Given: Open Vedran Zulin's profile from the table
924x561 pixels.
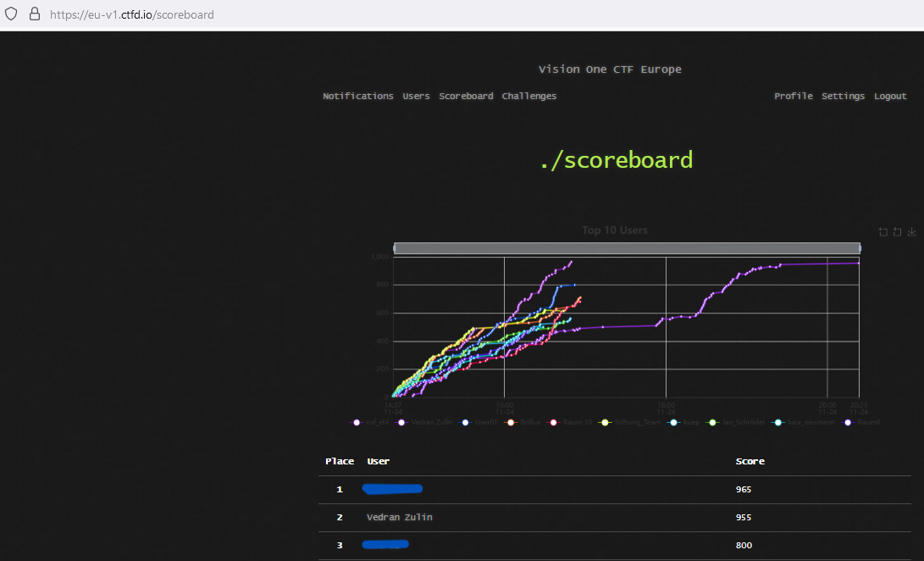Looking at the screenshot, I should (x=399, y=517).
